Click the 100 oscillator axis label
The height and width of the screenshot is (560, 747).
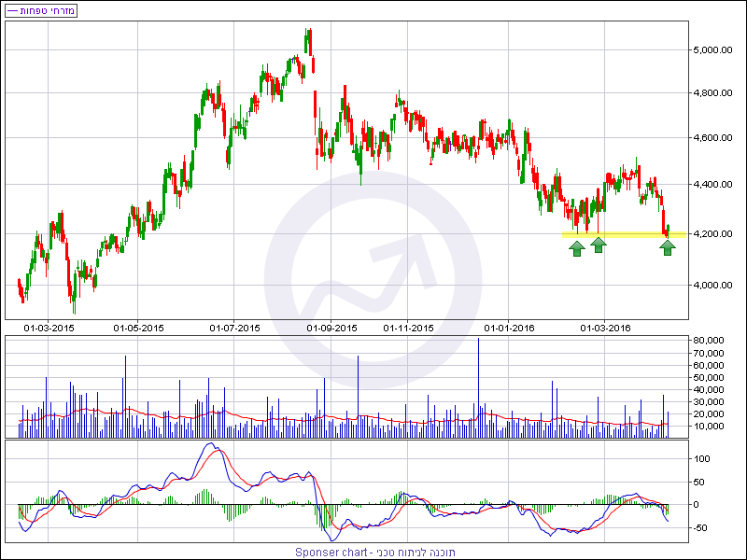701,459
